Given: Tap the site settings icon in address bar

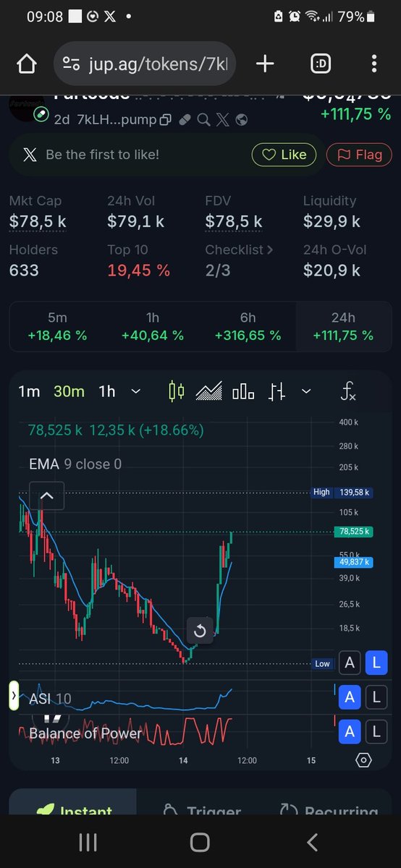Looking at the screenshot, I should [x=71, y=64].
